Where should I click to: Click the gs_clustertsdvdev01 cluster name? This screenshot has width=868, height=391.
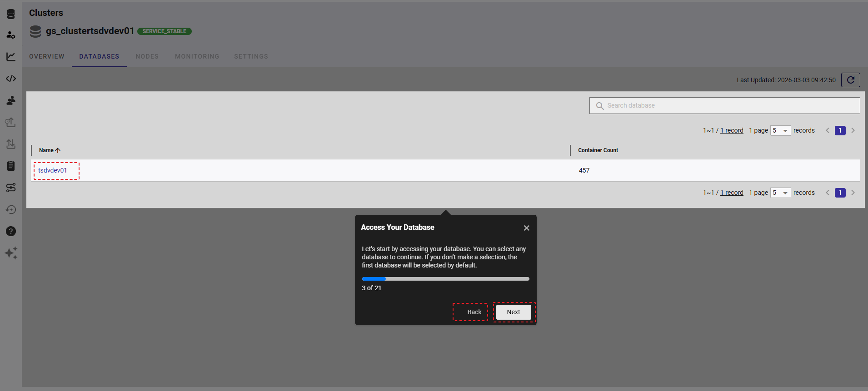tap(90, 31)
